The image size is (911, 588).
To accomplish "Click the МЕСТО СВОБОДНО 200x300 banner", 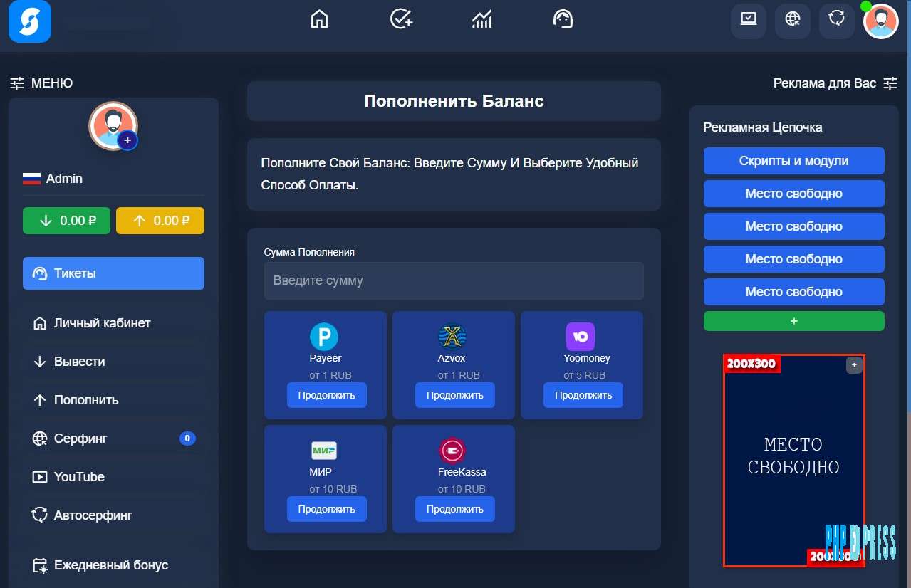I will [x=794, y=460].
